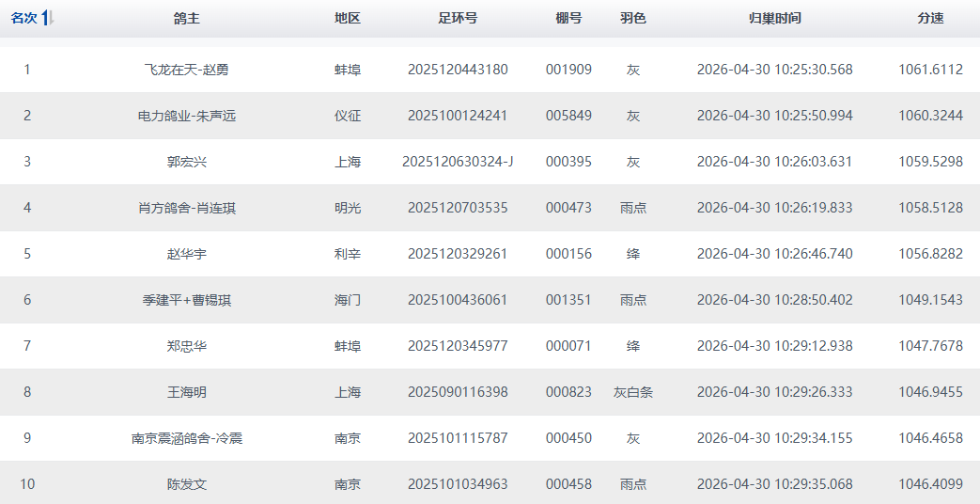Click the 鸽主 column header
This screenshot has width=980, height=504.
[x=186, y=19]
